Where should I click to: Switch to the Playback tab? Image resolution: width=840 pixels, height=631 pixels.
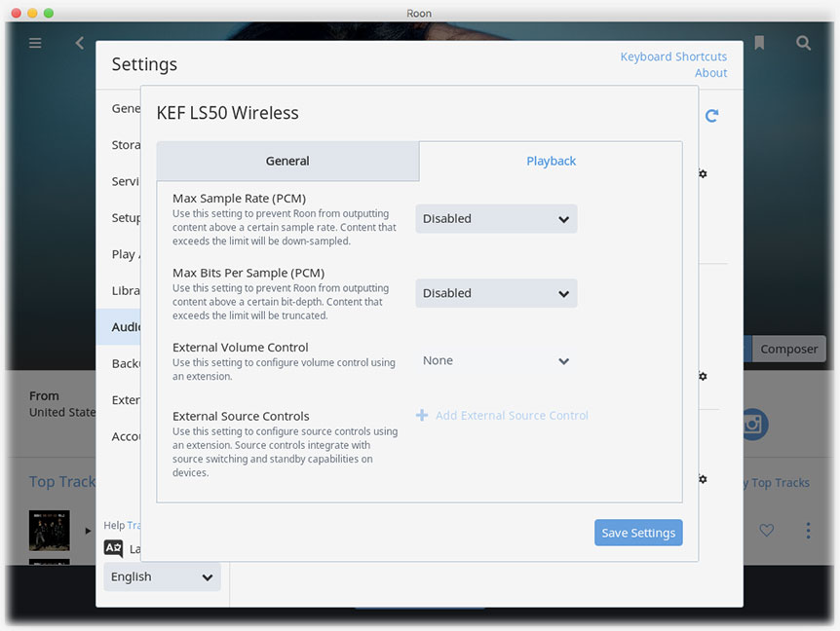tap(551, 161)
